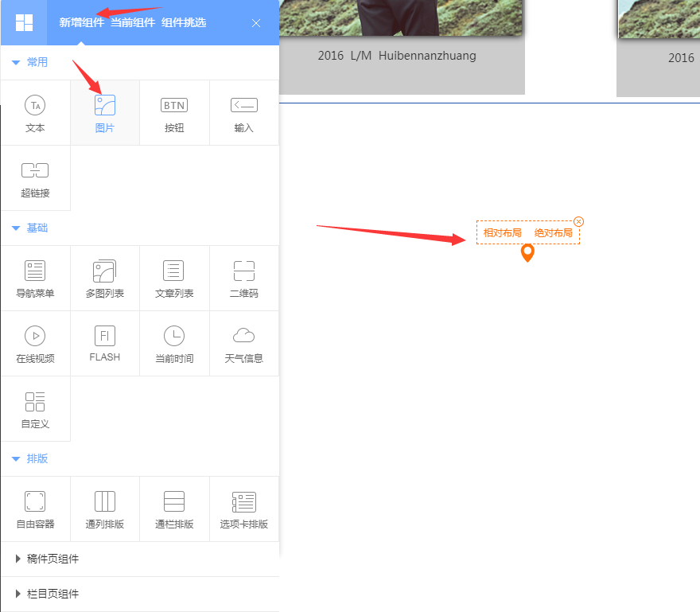Choose the 在线视频 online video component
Viewport: 700px width, 612px height.
coord(35,343)
